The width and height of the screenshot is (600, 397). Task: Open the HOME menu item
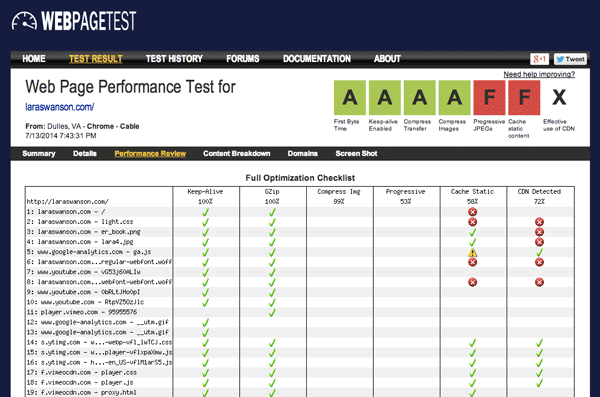click(x=34, y=59)
